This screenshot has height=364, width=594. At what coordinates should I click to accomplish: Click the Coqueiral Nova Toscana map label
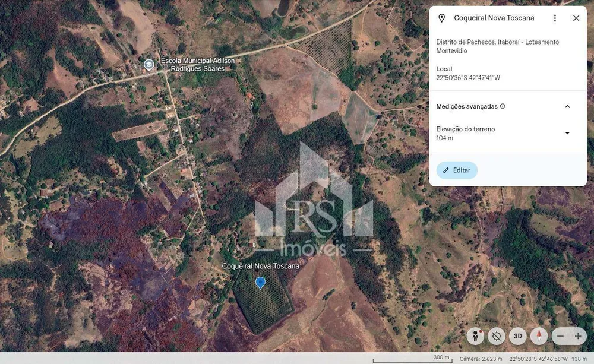[261, 266]
